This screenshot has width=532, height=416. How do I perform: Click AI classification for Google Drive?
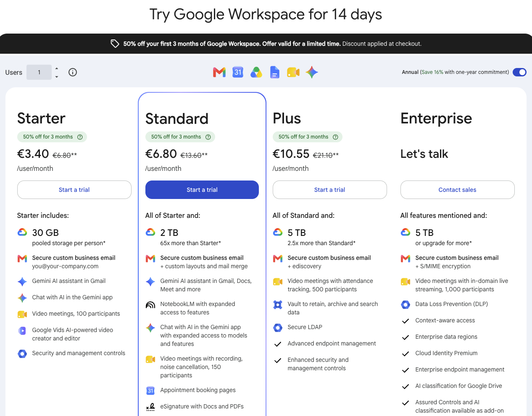click(x=458, y=386)
